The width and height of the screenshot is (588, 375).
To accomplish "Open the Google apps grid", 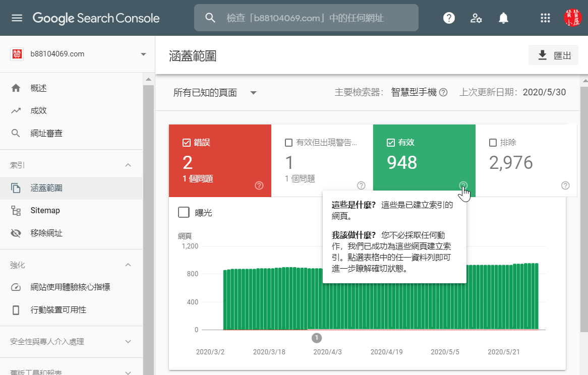I will click(545, 18).
